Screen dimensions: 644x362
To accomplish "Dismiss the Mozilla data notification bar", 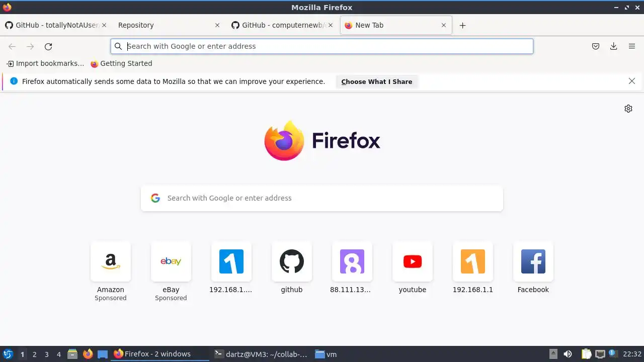I will click(632, 81).
